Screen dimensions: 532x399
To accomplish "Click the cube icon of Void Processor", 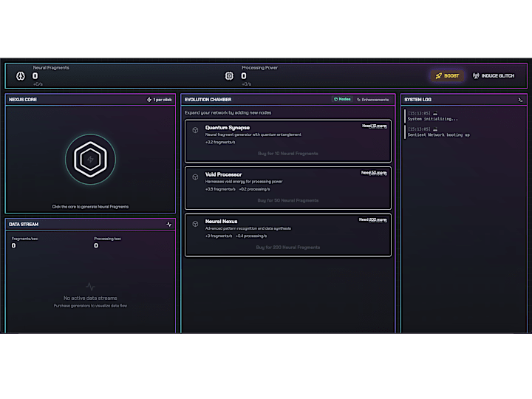I will pos(195,177).
